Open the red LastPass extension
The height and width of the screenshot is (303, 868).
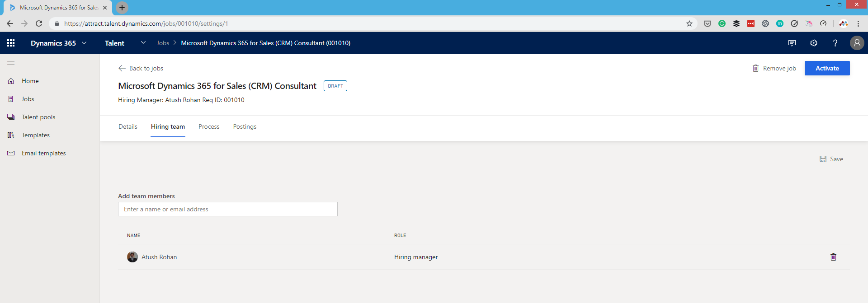tap(751, 23)
